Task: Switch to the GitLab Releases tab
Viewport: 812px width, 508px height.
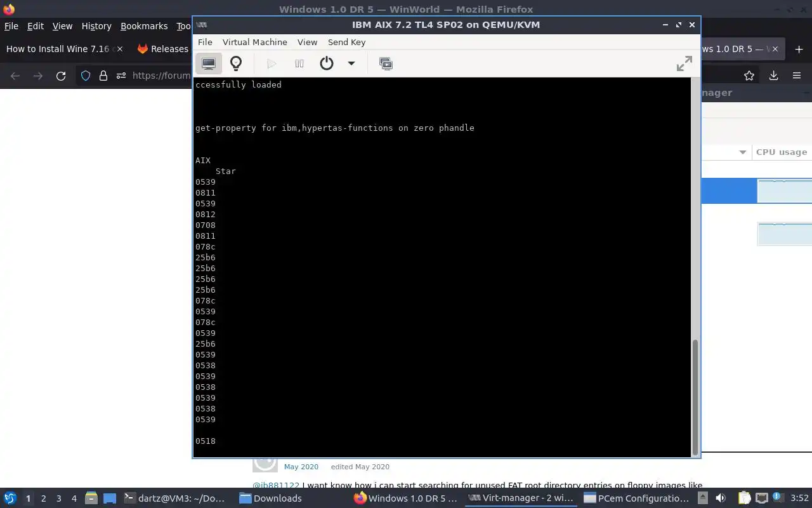Action: coord(162,49)
